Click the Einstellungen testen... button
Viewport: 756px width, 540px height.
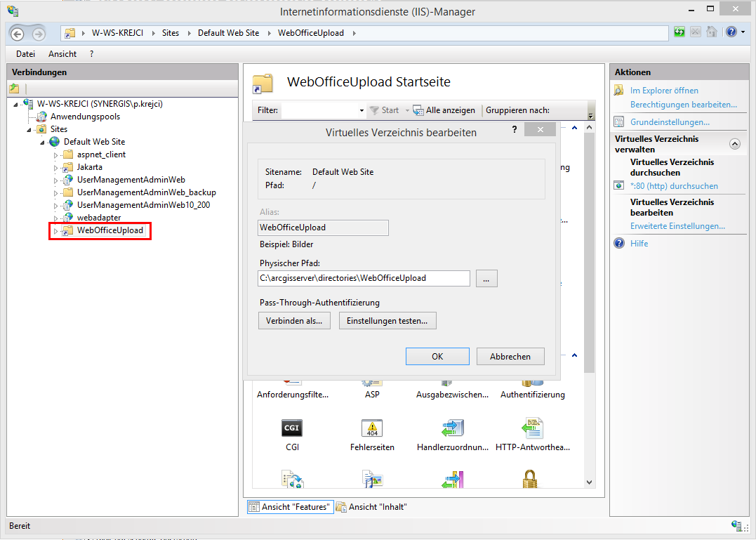(x=387, y=321)
